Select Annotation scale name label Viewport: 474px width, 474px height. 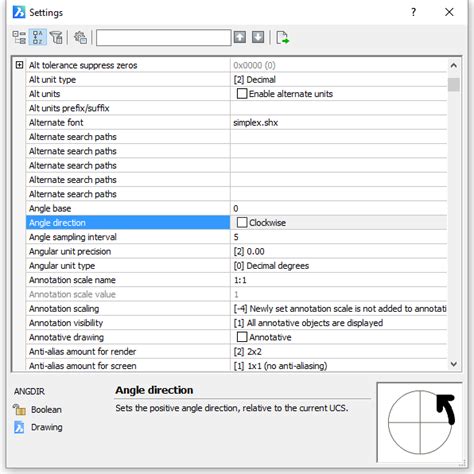pyautogui.click(x=72, y=280)
